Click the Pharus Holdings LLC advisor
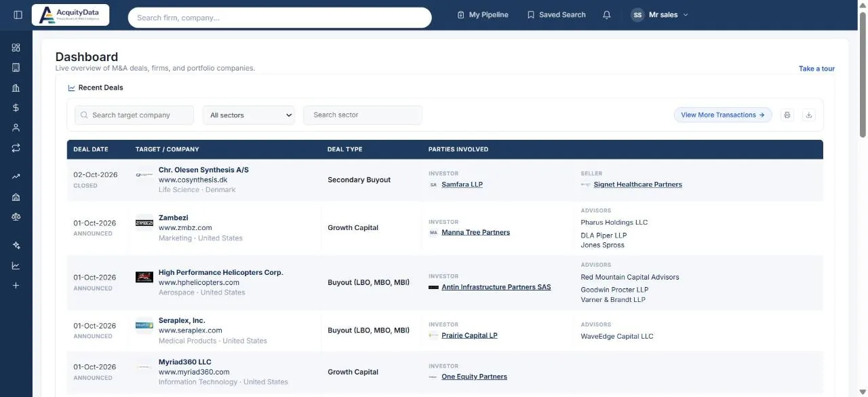868x397 pixels. pos(614,223)
